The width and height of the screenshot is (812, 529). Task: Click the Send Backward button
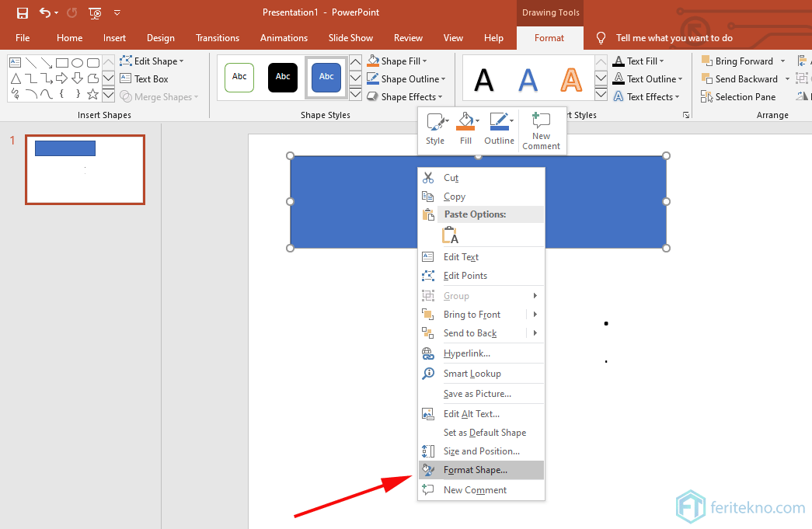coord(740,79)
